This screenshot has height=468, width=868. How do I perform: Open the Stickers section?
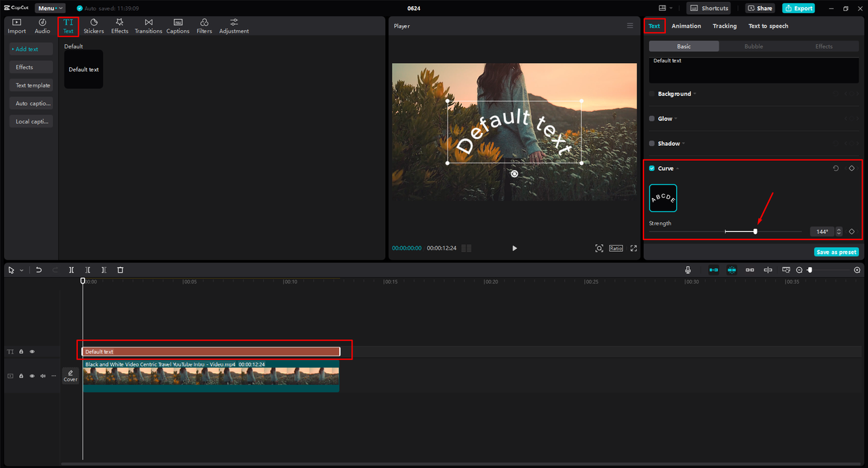pos(94,26)
